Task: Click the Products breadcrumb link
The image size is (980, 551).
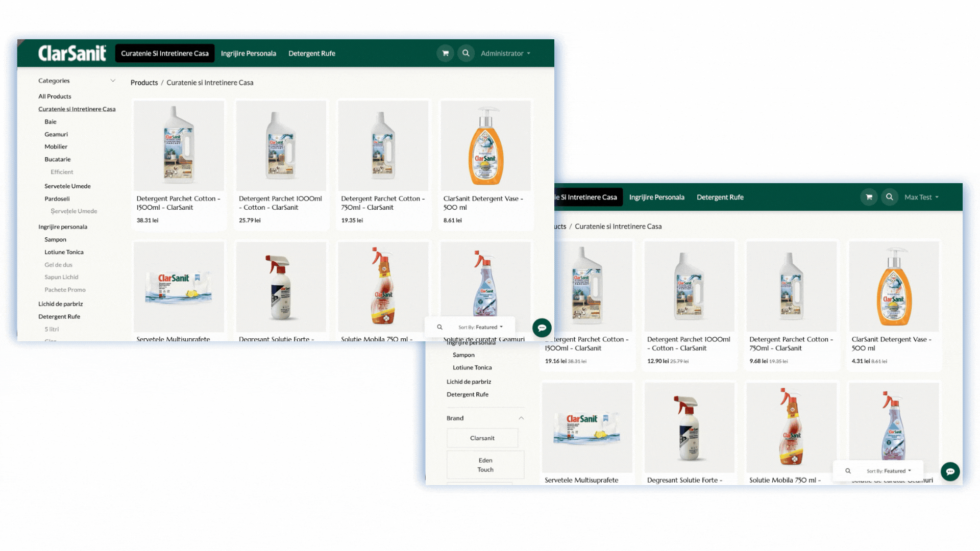Action: 144,83
